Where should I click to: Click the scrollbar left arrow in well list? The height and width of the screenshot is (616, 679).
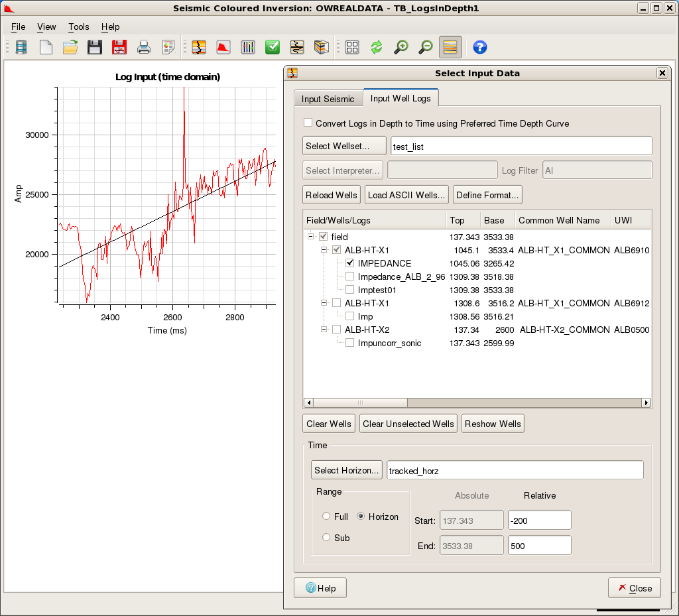click(x=309, y=402)
